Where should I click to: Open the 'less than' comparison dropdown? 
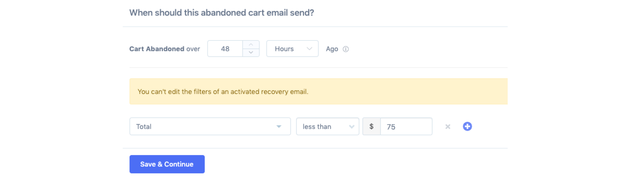pos(327,127)
